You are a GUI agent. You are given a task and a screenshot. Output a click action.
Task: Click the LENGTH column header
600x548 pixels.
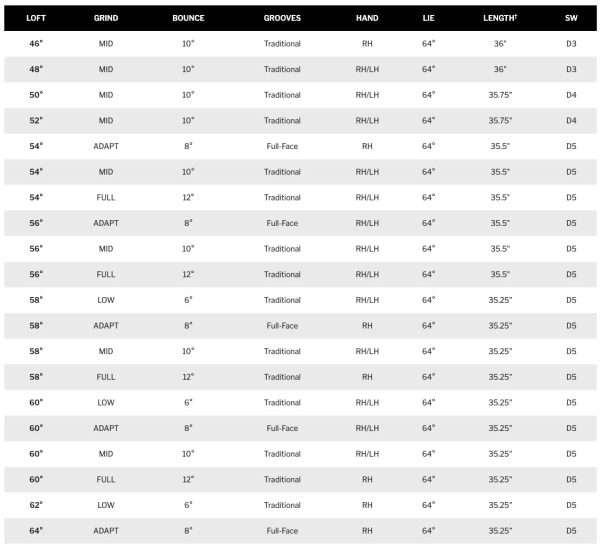coord(500,18)
